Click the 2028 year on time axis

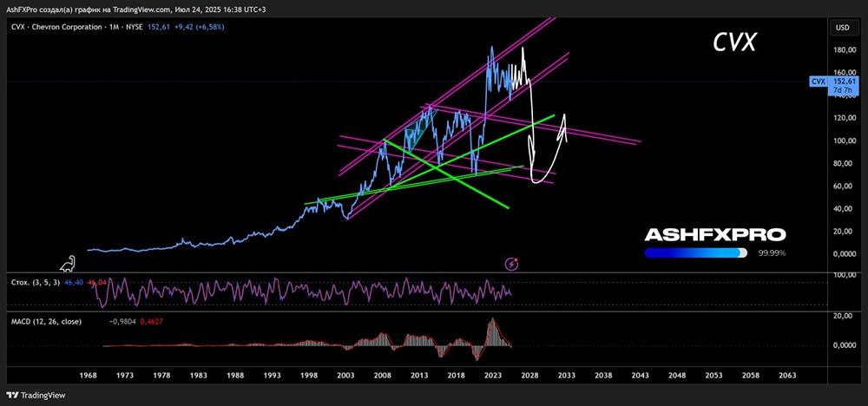pyautogui.click(x=529, y=375)
